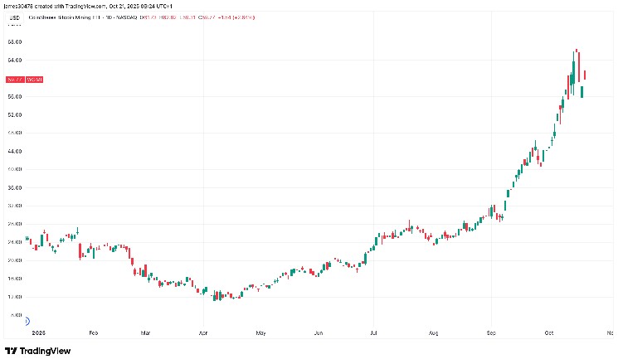Select the Jun marker on the time axis

[319, 332]
